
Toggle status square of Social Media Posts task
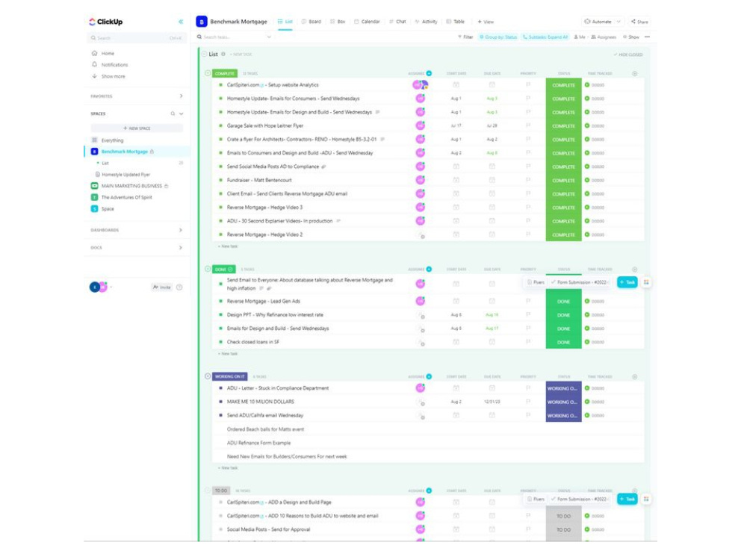click(x=220, y=529)
